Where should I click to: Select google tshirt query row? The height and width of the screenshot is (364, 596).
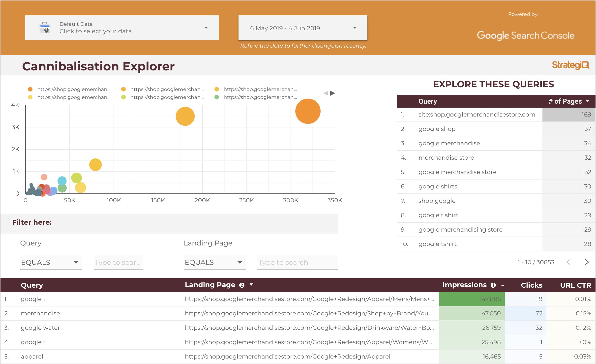coord(496,244)
